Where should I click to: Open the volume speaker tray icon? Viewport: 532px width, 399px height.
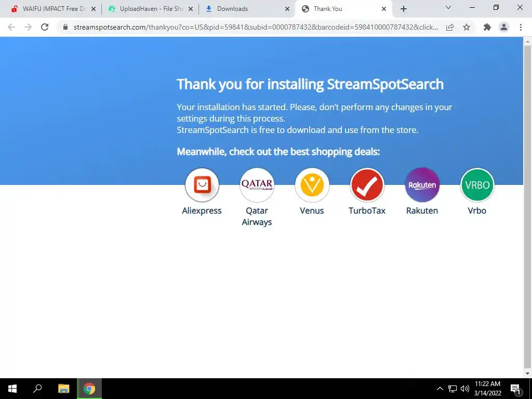[465, 389]
